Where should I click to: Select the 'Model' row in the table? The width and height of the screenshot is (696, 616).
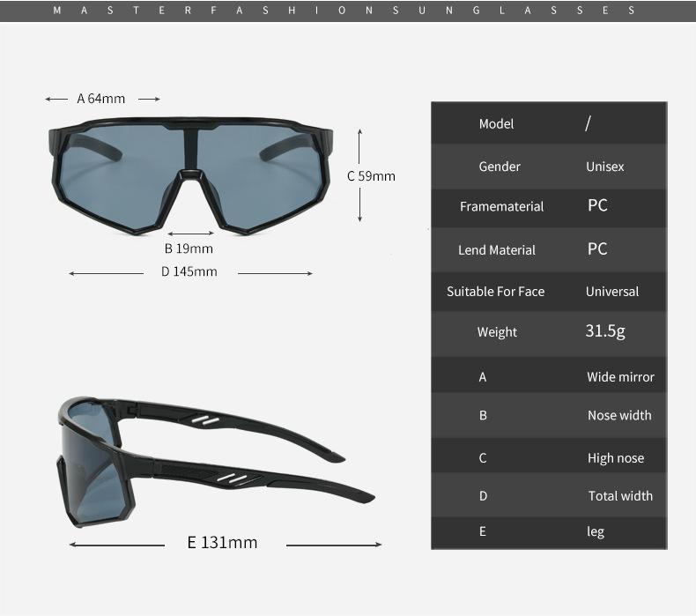pyautogui.click(x=497, y=123)
